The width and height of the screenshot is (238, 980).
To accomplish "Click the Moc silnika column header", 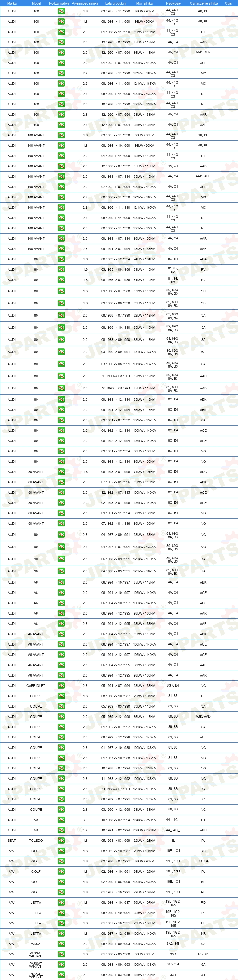I will tap(145, 3).
